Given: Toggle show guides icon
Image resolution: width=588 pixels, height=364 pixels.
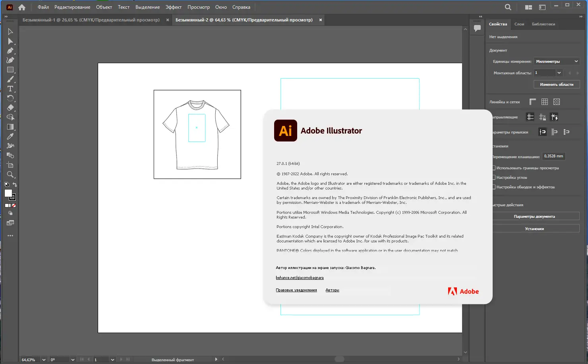Looking at the screenshot, I should (530, 117).
